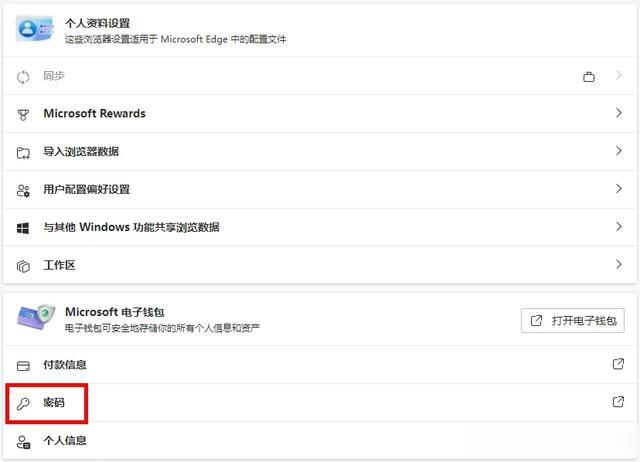Viewport: 640px width, 462px height.
Task: Expand Windows 功能共享浏览数据 chevron
Action: tap(619, 227)
